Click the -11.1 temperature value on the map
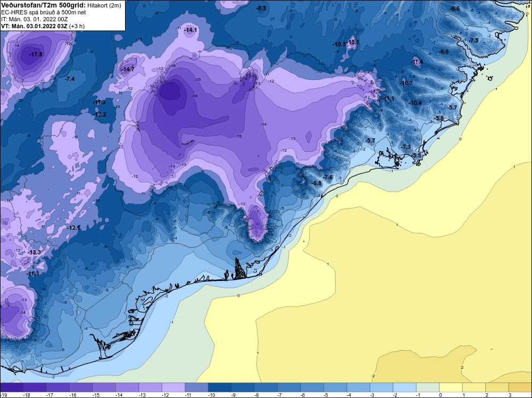 click(388, 98)
